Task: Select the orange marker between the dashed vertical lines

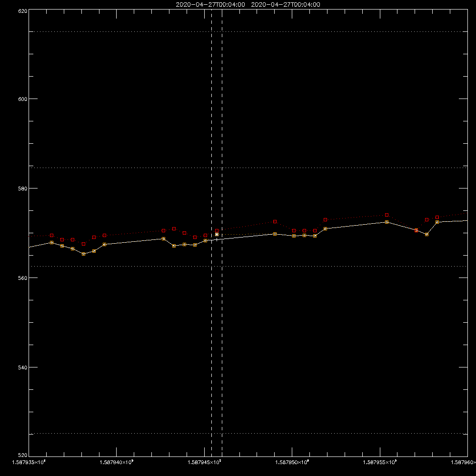Action: [x=217, y=235]
